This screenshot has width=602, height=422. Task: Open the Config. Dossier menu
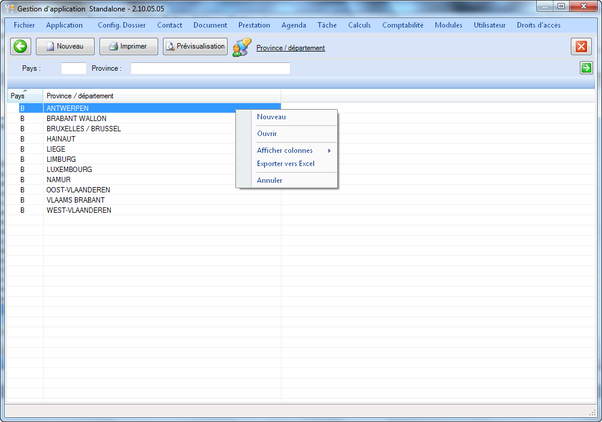pyautogui.click(x=122, y=24)
